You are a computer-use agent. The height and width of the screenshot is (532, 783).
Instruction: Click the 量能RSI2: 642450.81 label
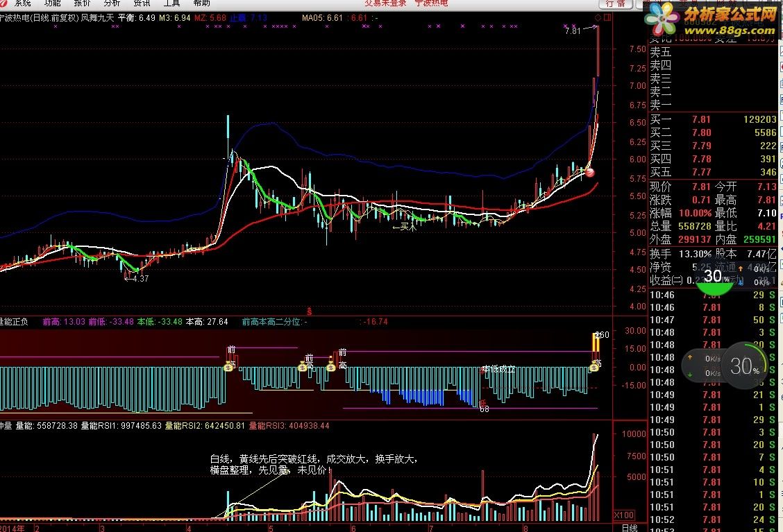(x=205, y=426)
